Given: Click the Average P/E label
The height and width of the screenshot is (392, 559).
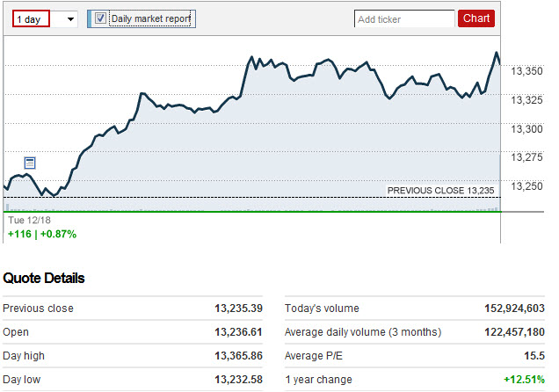Looking at the screenshot, I should point(314,356).
